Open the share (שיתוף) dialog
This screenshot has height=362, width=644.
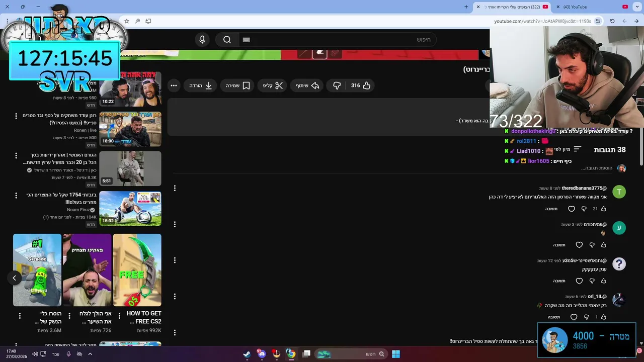point(307,85)
